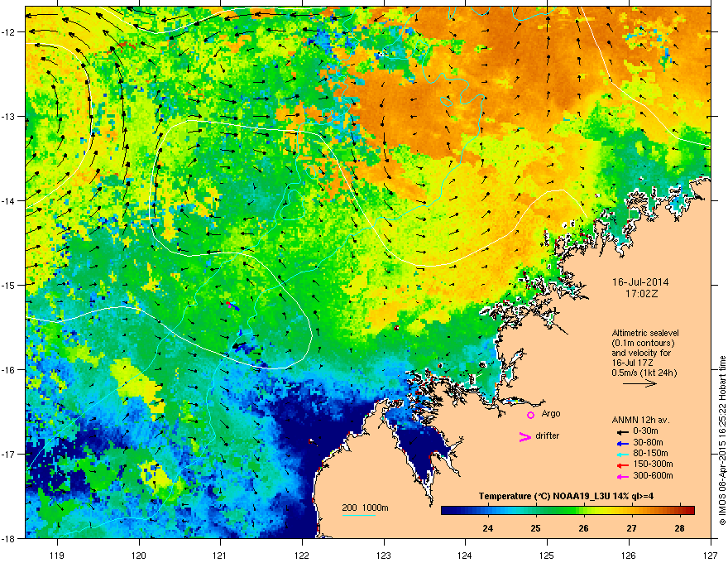This screenshot has height=563, width=728.
Task: Click the Temperature NOAA19_L3U title text
Action: [566, 496]
